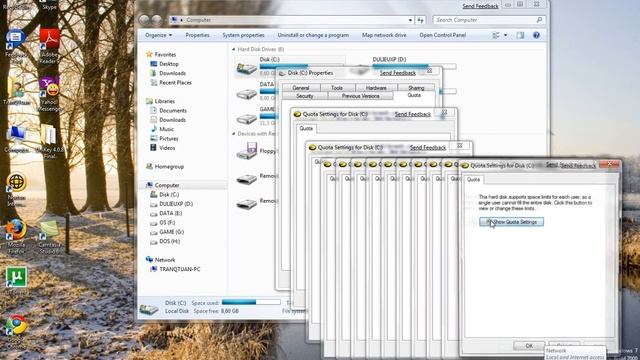
Task: Select Computer icon on the desktop
Action: point(17,139)
